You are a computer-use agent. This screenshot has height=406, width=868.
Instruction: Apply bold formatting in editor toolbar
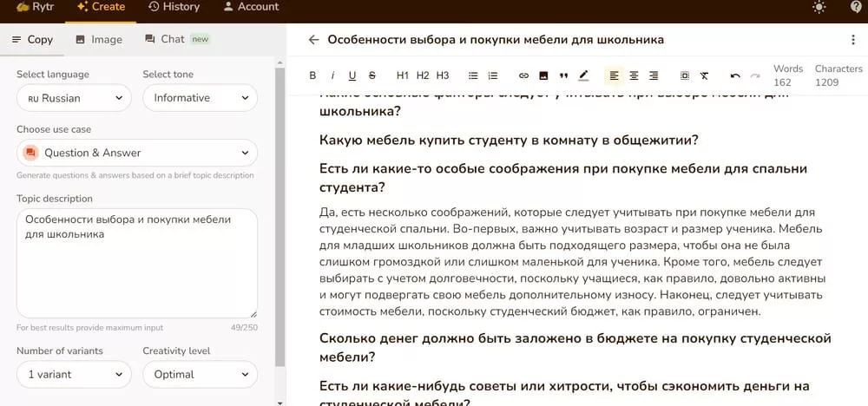[312, 75]
